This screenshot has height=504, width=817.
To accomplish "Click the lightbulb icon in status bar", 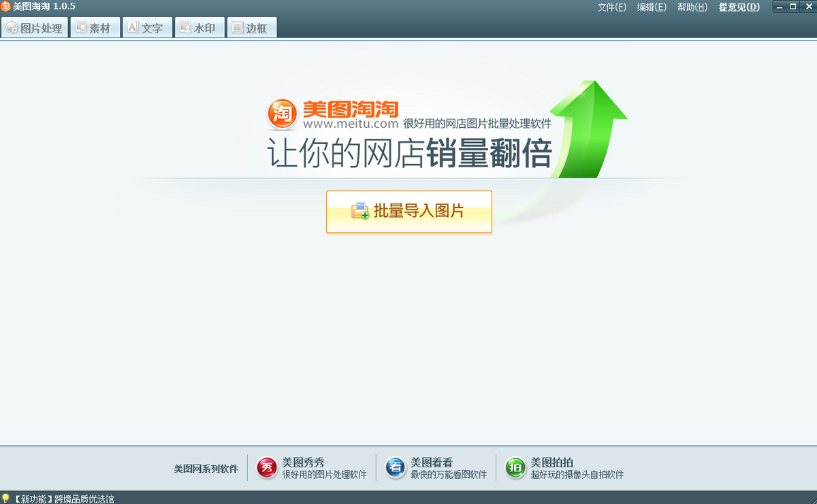I will [x=6, y=499].
